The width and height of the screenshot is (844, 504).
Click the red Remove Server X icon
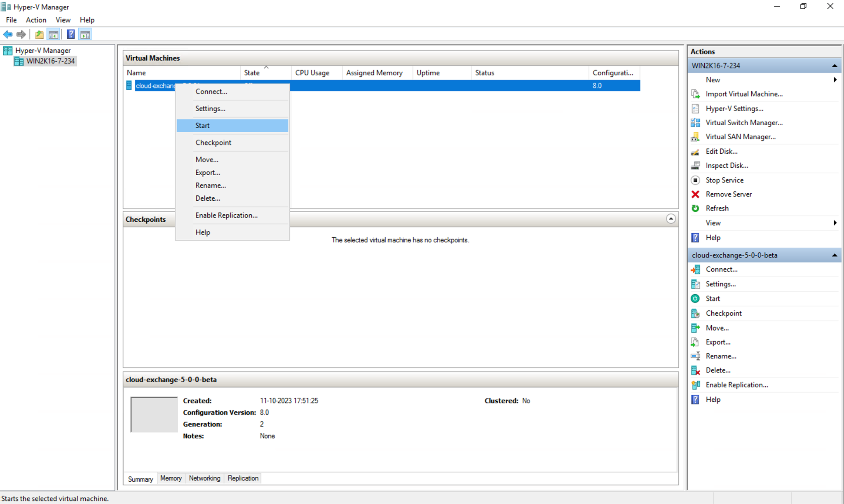696,194
